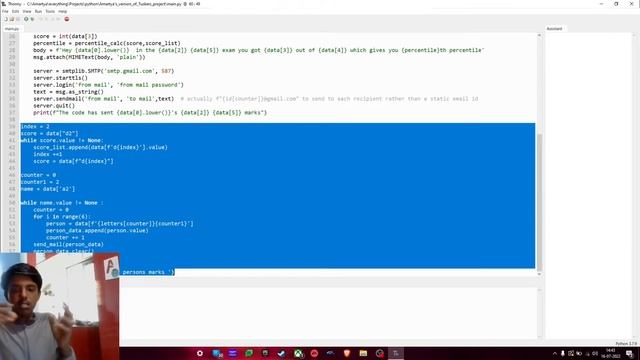Screen dimensions: 640x360
Task: Click the percentile_calc assignment line
Action: click(x=107, y=43)
